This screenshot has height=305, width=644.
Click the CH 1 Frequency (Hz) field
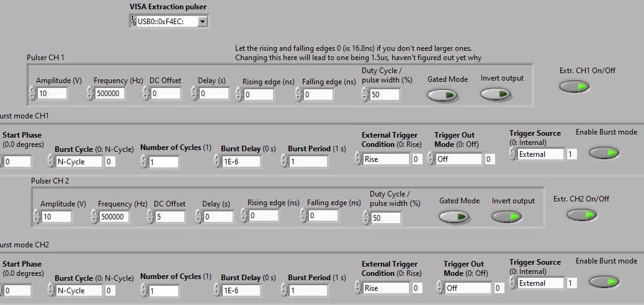110,94
